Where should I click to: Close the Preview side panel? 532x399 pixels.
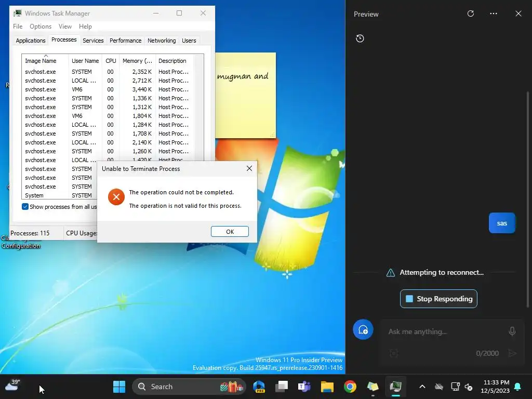pos(518,14)
